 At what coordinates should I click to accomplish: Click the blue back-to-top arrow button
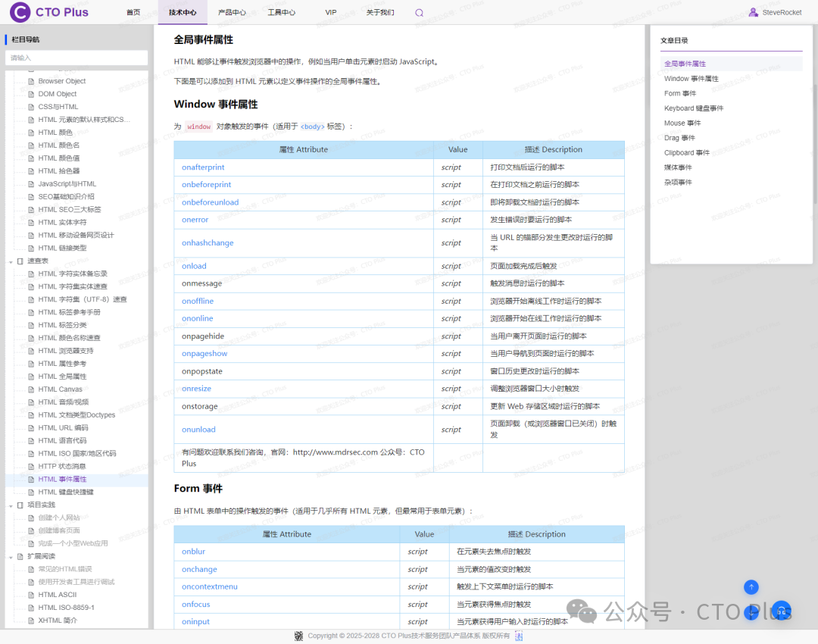point(751,587)
